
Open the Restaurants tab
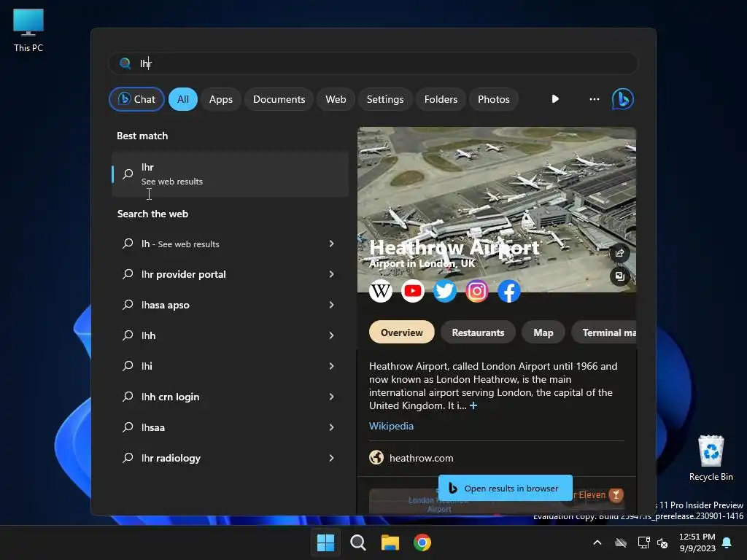(x=478, y=332)
